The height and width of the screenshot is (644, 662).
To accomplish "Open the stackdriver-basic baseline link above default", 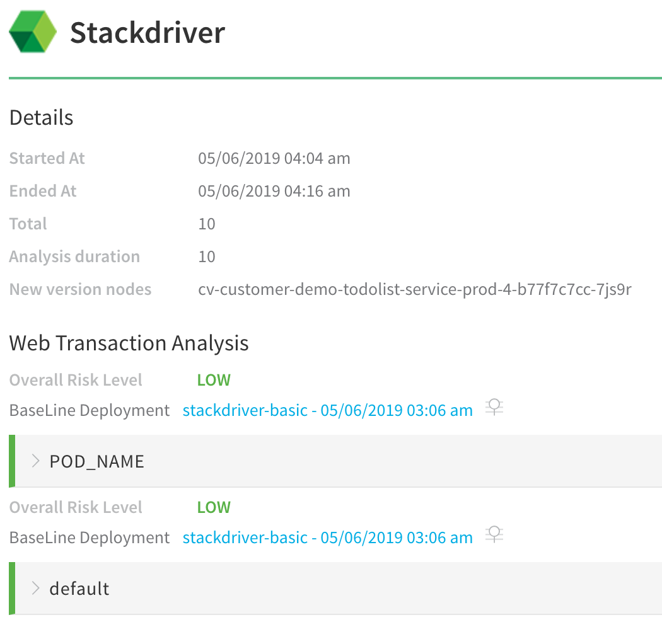I will tap(328, 538).
